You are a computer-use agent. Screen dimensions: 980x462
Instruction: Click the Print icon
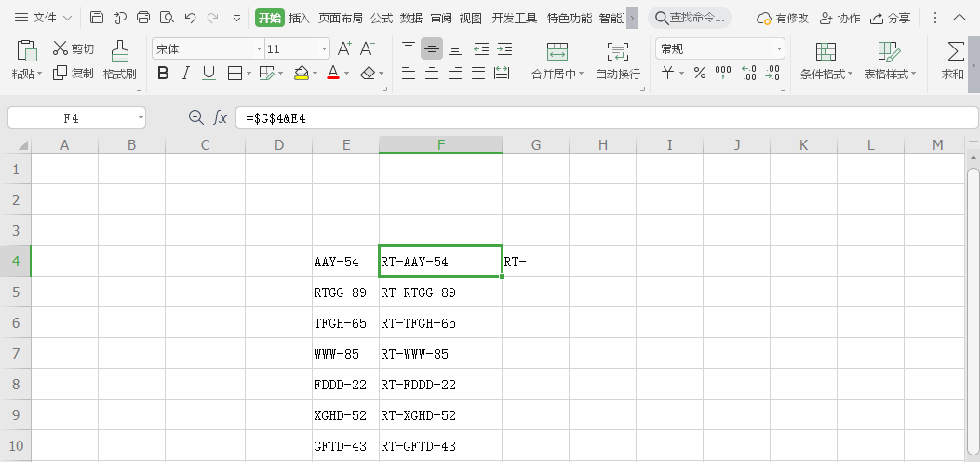pos(143,18)
